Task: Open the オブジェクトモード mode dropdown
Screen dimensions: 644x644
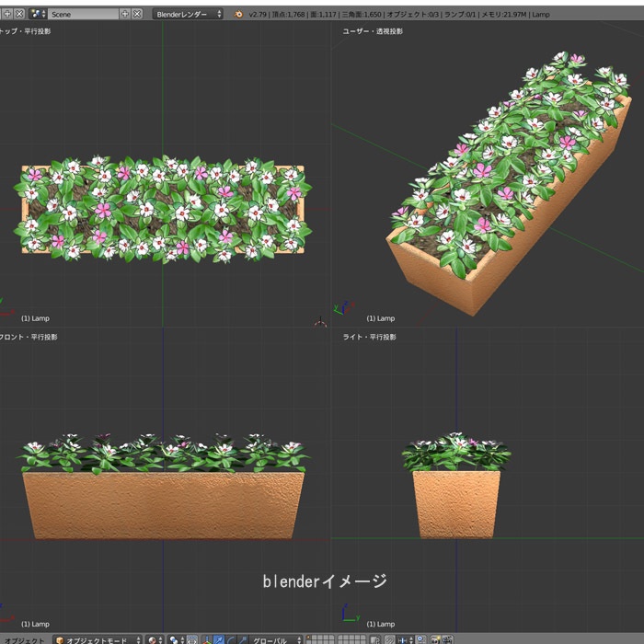Action: click(97, 639)
